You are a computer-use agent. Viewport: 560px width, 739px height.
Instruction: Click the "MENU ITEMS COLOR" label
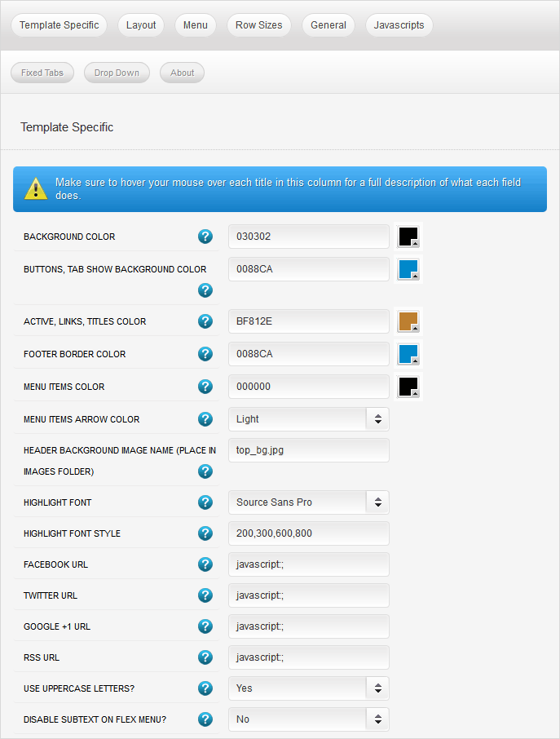click(64, 387)
